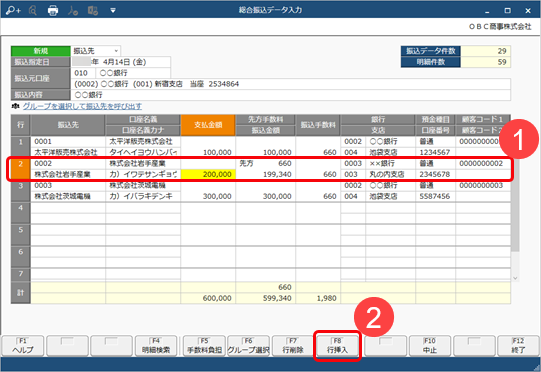The image size is (541, 372).
Task: Click the F6 グループ選択 button
Action: pyautogui.click(x=248, y=345)
